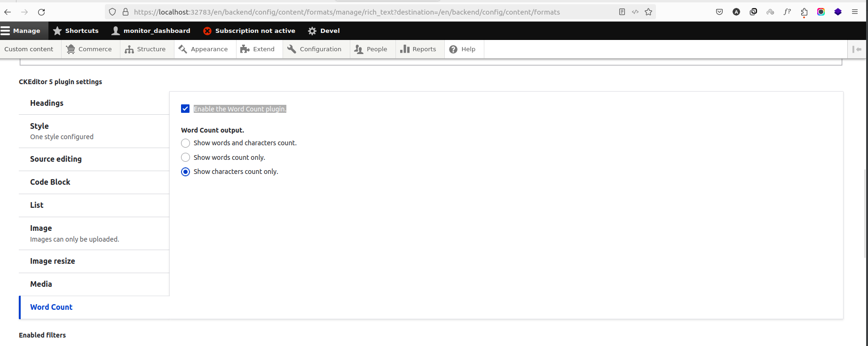Screen dimensions: 868x346
Task: Open the browser extensions puzzle icon
Action: tap(804, 12)
